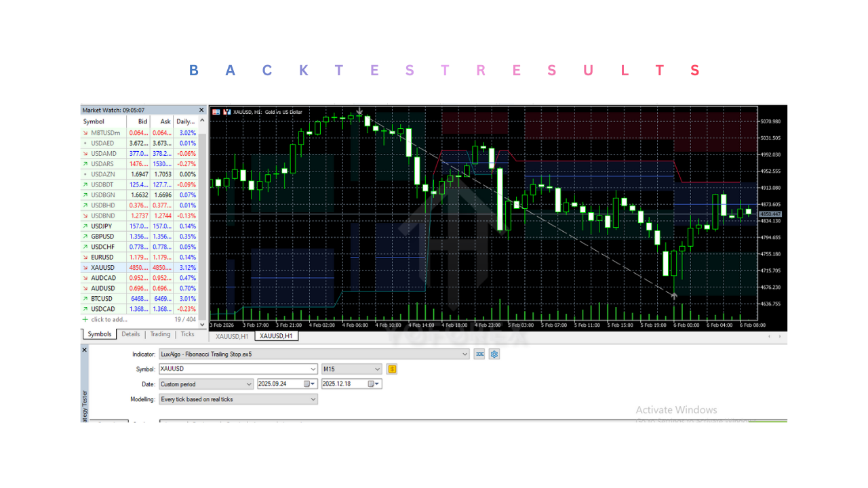Click the 'click to add...' link in Market Watch
Image resolution: width=868 pixels, height=488 pixels.
(110, 319)
